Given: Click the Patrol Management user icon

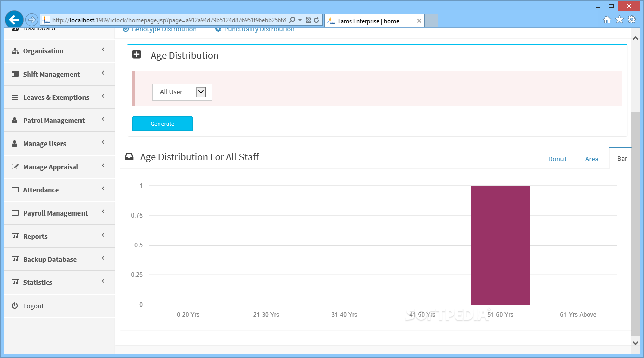Looking at the screenshot, I should (x=15, y=120).
